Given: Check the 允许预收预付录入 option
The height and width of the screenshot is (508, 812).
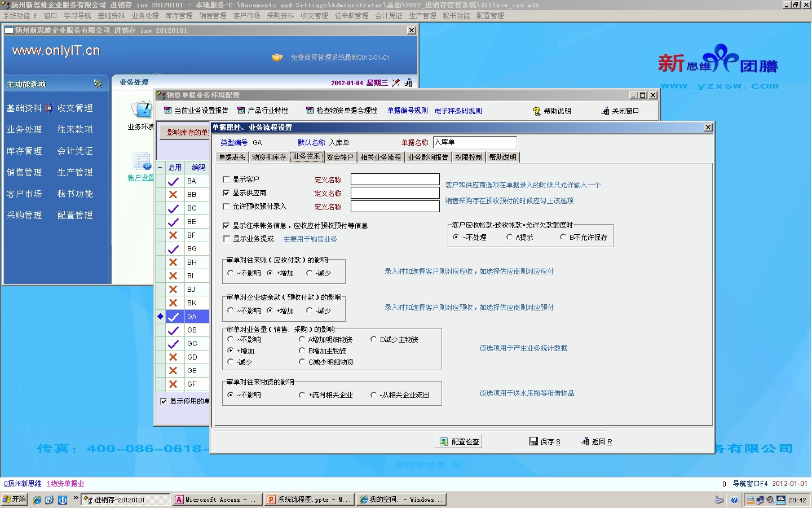Looking at the screenshot, I should (226, 207).
